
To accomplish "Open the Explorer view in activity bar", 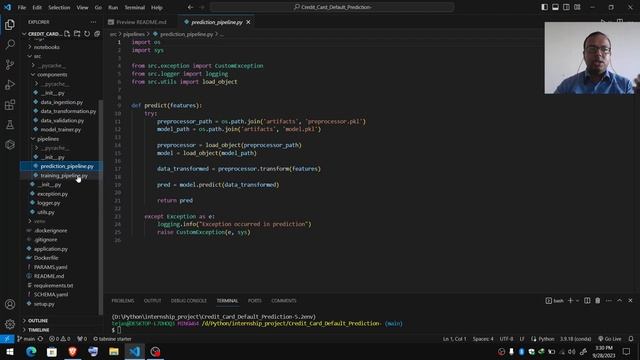I will [10, 25].
